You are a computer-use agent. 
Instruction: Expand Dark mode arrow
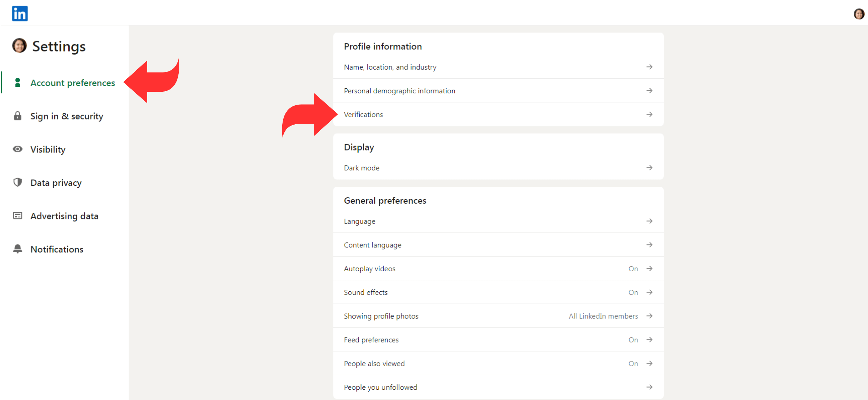649,168
